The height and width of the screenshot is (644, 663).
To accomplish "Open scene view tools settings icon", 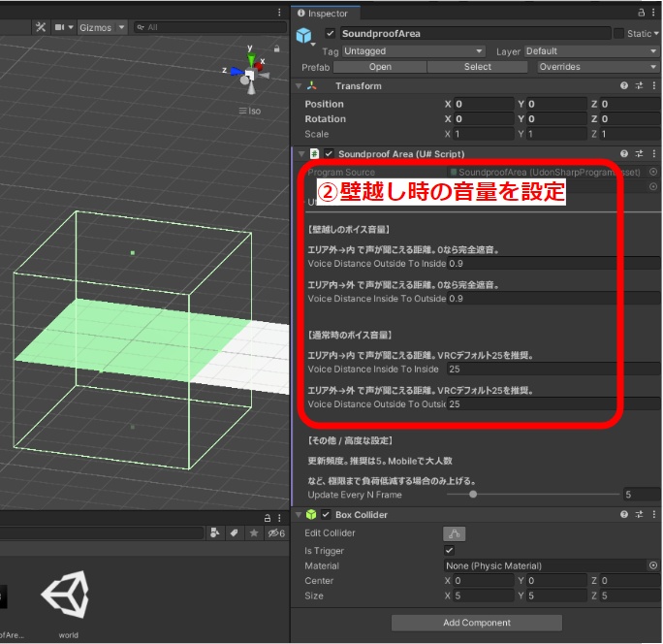I will tap(41, 27).
